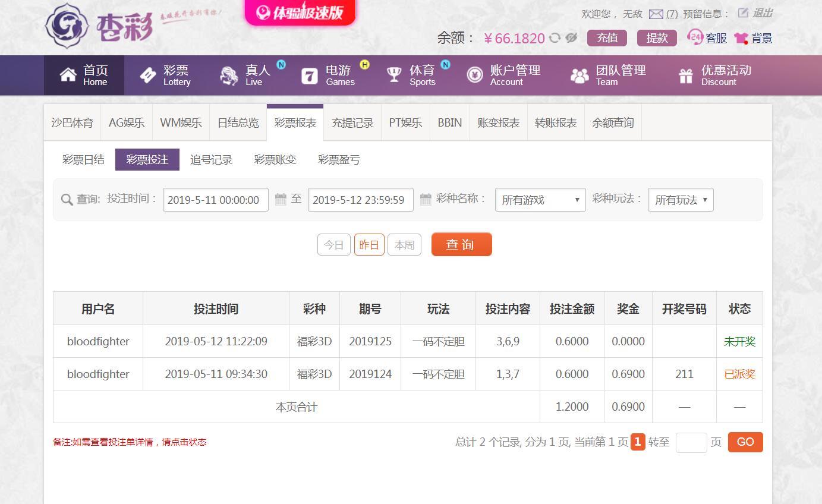Viewport: 822px width, 504px height.
Task: Open the mail envelope icon
Action: [656, 14]
